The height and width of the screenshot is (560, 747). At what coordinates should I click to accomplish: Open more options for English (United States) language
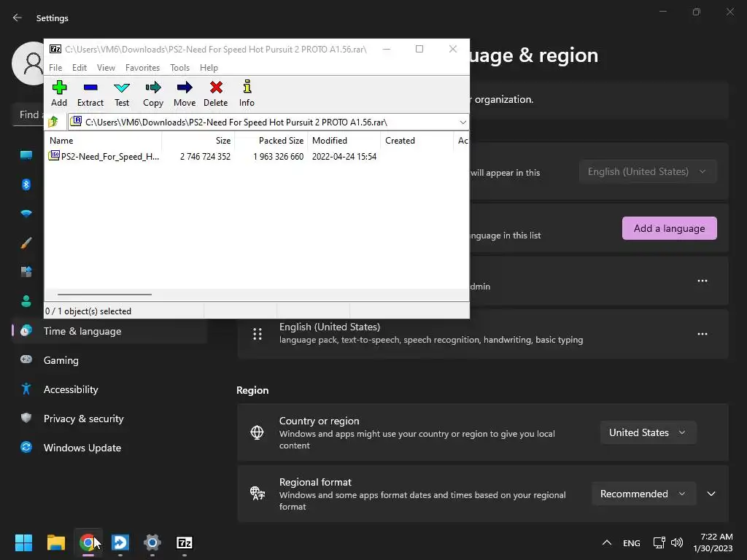click(703, 334)
